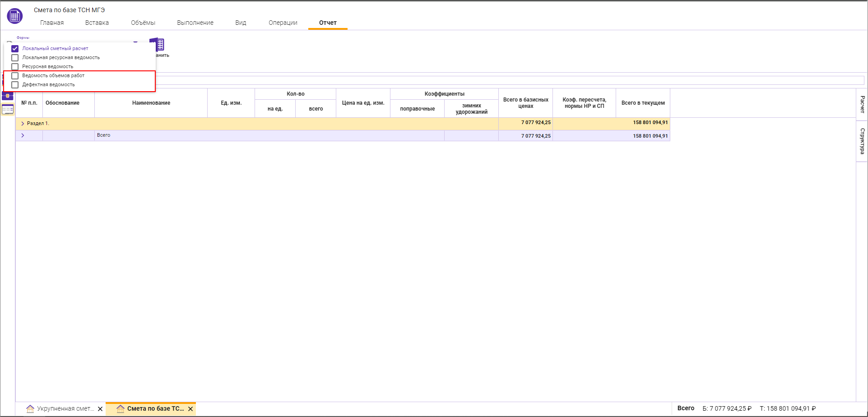Open the Главная ribbon tab

point(52,23)
